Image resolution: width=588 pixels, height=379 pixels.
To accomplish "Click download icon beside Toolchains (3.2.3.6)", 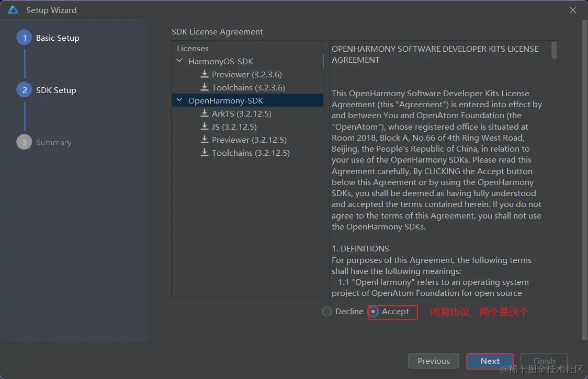I will [x=205, y=87].
